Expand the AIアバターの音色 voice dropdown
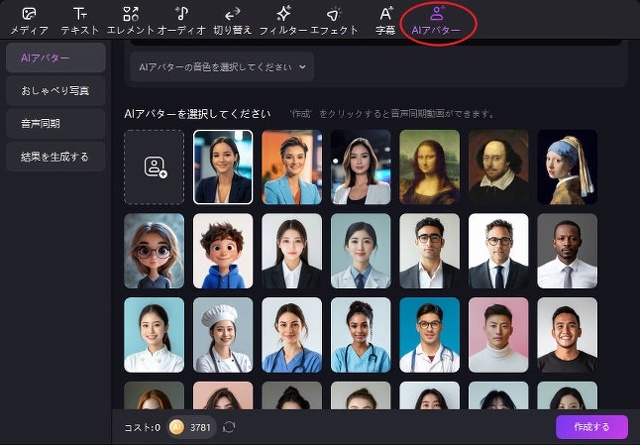Screen dimensions: 640x446 pos(222,67)
